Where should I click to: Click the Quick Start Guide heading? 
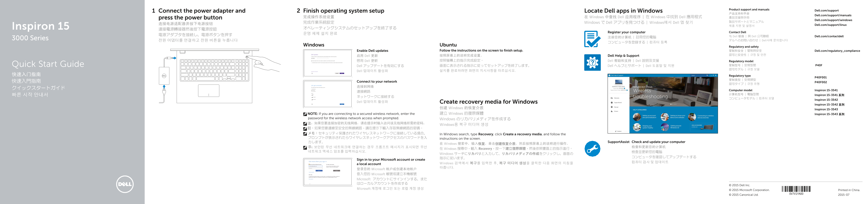pos(48,64)
